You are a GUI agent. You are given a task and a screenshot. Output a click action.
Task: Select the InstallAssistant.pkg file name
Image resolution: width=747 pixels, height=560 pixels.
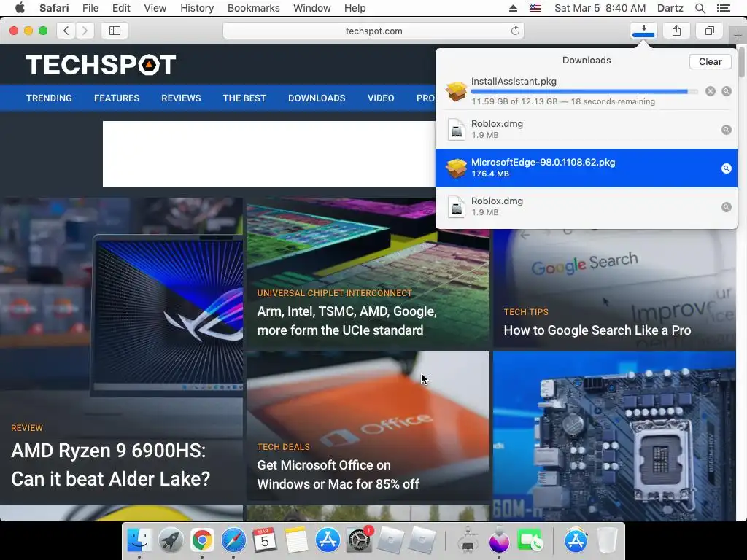click(x=514, y=82)
